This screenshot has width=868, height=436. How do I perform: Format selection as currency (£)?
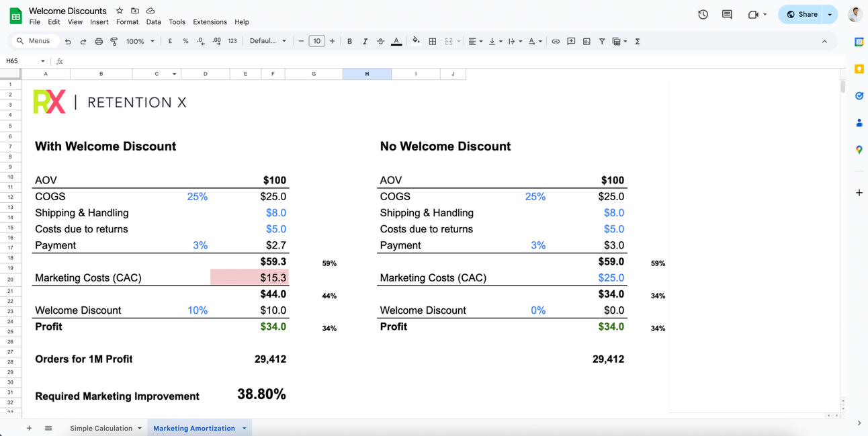170,41
